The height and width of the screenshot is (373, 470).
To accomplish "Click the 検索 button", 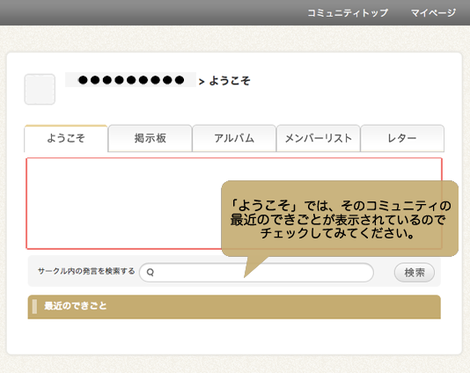I will tap(414, 273).
